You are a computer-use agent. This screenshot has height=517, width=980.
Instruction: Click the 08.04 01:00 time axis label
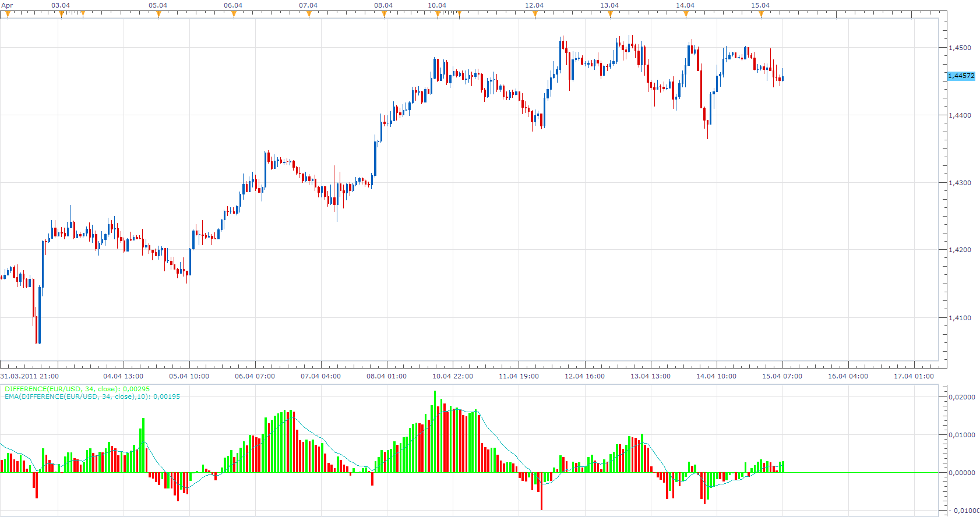tap(387, 376)
